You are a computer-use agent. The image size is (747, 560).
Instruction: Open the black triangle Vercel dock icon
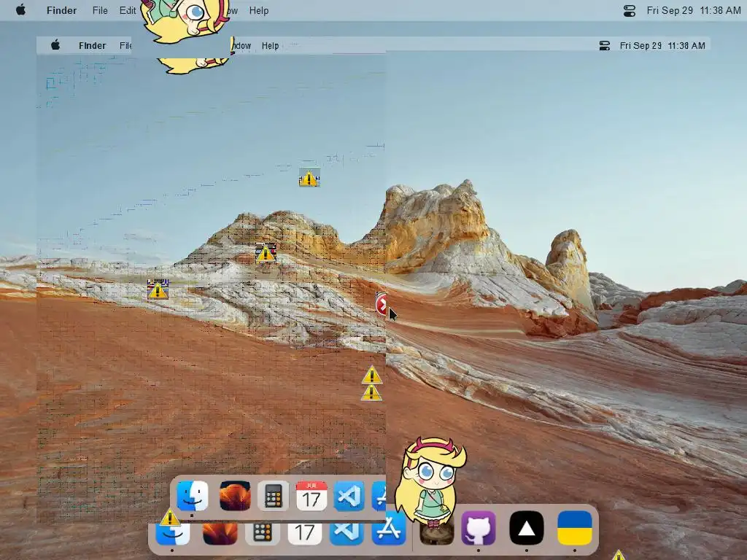[527, 528]
